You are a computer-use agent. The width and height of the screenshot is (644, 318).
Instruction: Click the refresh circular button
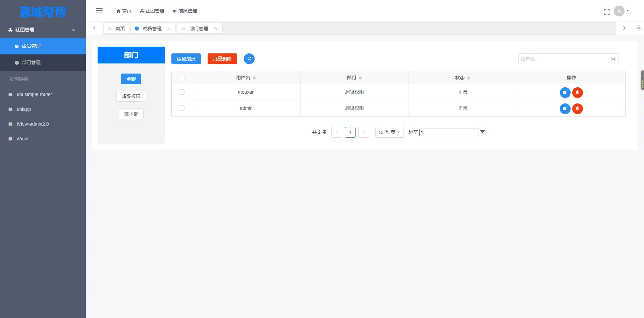[249, 59]
